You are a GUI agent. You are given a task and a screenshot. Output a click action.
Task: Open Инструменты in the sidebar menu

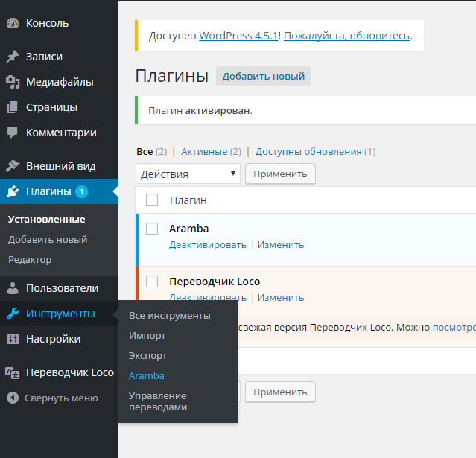(x=61, y=314)
